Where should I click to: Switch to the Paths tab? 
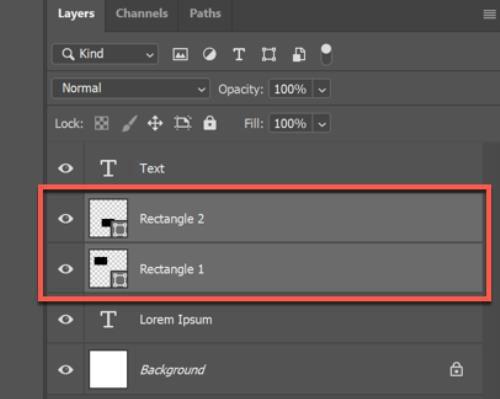click(205, 13)
